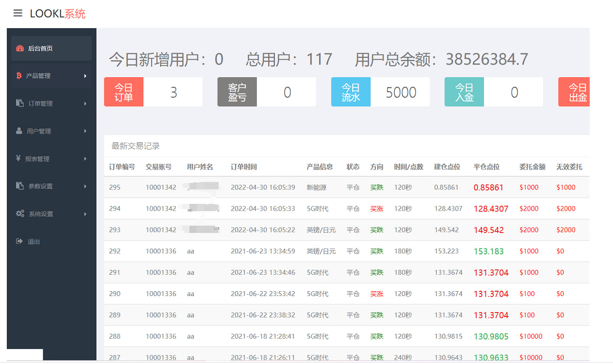Image resolution: width=613 pixels, height=364 pixels.
Task: Click the 产品信息 column header
Action: pyautogui.click(x=320, y=167)
